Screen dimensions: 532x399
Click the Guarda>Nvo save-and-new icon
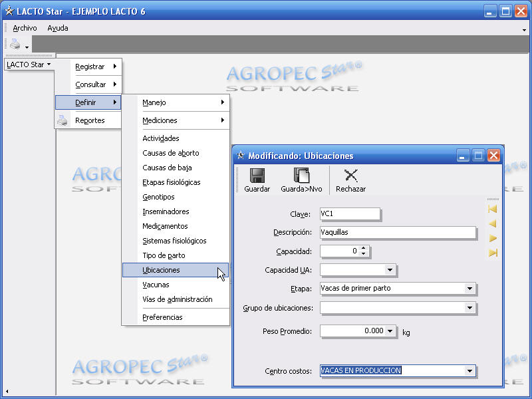(x=302, y=176)
